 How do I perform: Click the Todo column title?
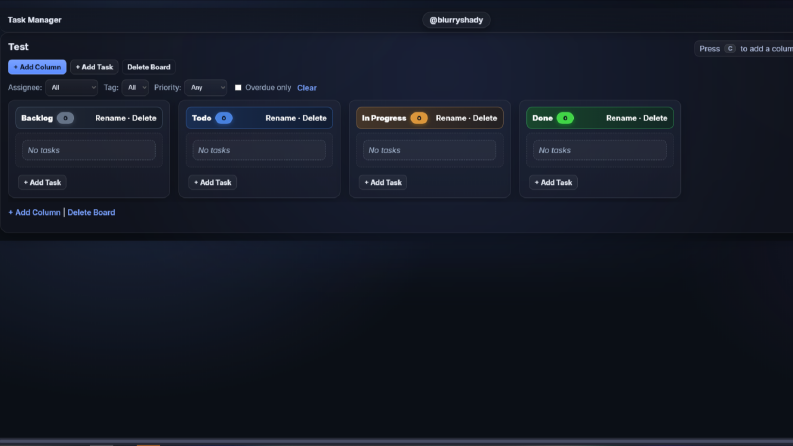pos(201,118)
